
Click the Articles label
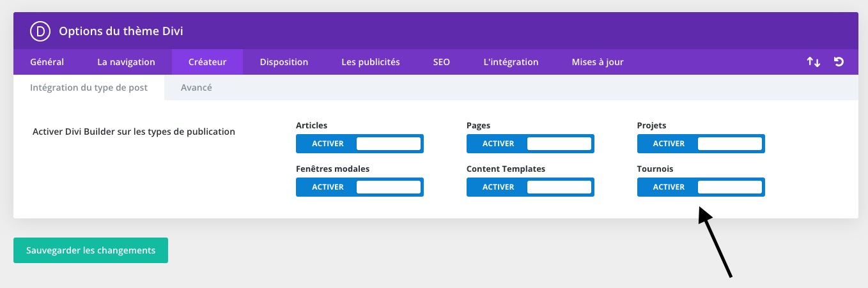click(312, 126)
